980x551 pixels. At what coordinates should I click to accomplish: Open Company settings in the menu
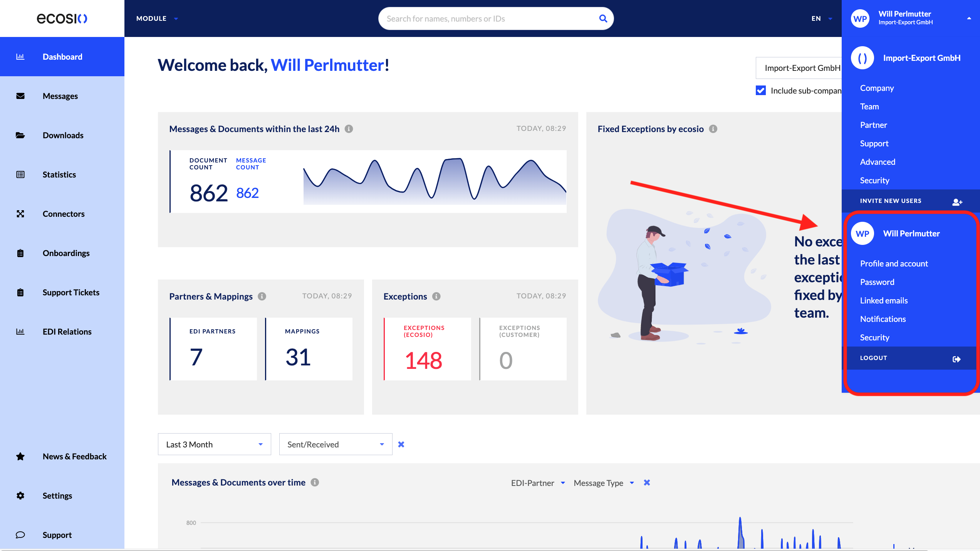[877, 88]
